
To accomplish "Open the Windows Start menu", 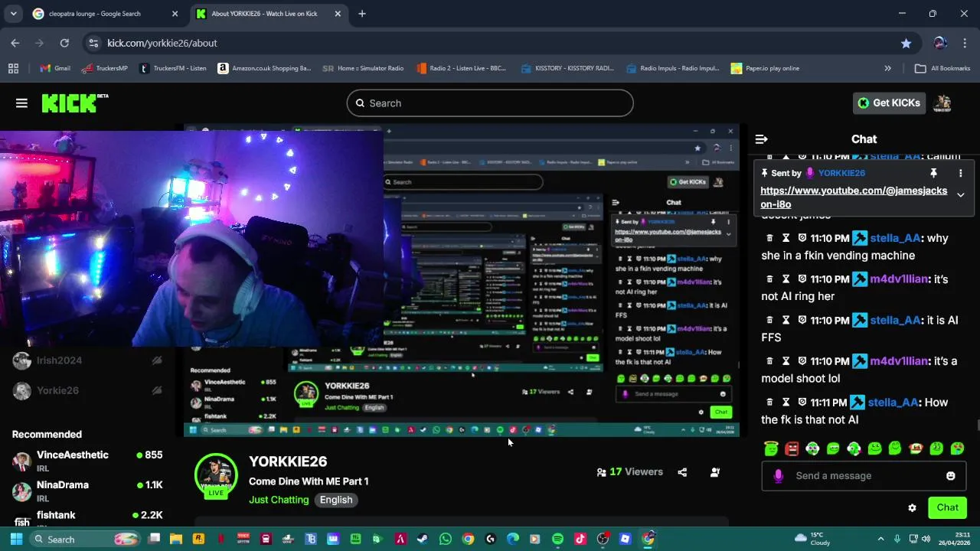I will tap(15, 540).
